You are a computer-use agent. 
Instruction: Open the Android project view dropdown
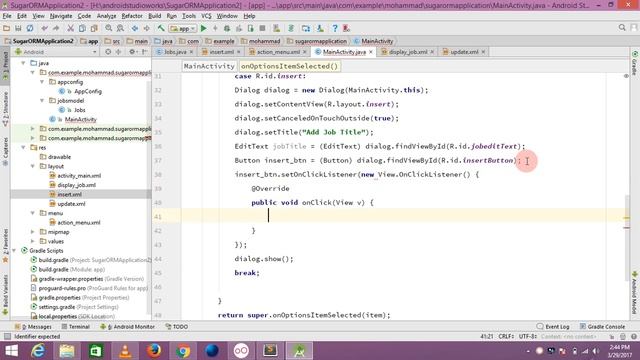coord(56,52)
